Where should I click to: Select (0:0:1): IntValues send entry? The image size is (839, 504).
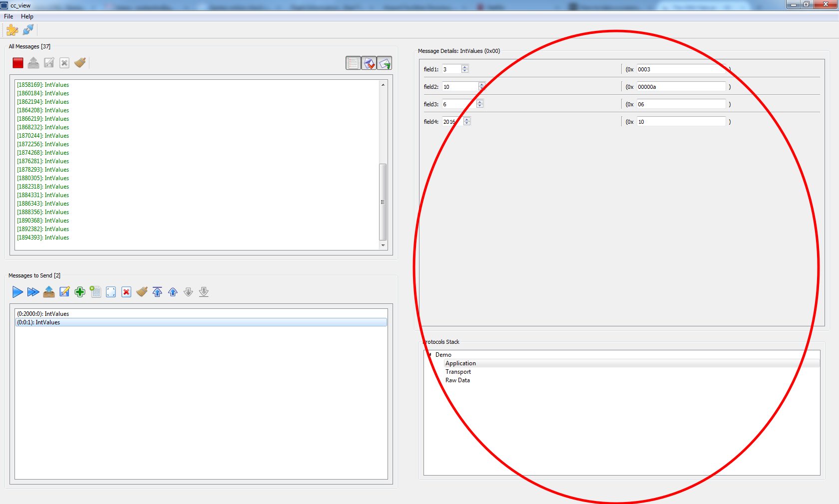click(201, 322)
